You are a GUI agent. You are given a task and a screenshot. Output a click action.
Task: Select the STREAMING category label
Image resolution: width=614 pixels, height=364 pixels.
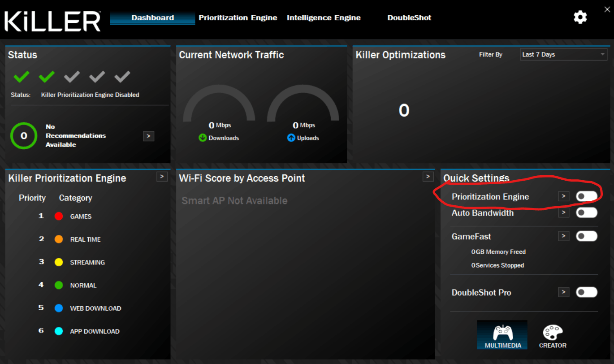[87, 262]
